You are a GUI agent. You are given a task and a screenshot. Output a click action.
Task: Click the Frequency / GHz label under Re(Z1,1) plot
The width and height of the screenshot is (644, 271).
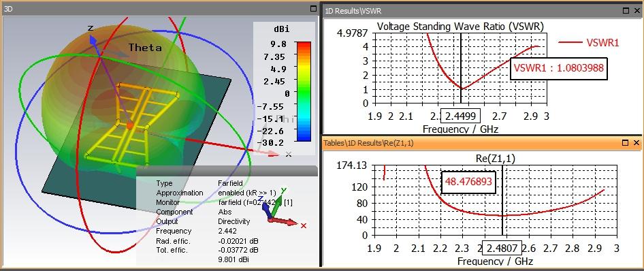pos(495,261)
